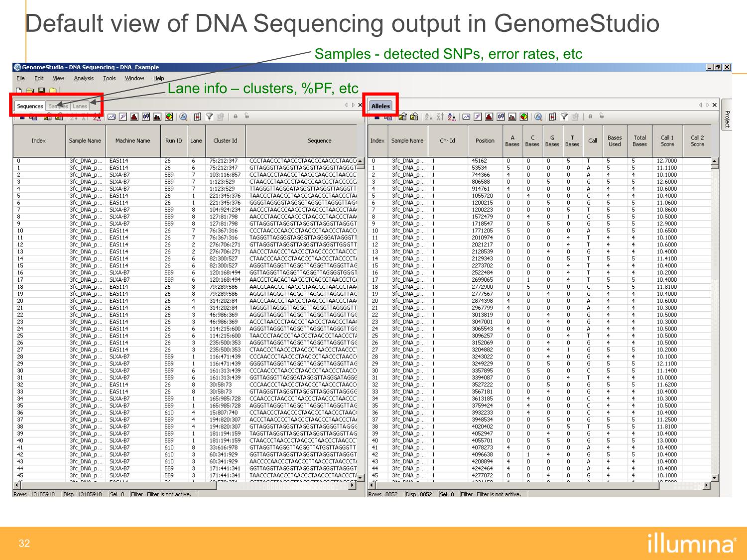The width and height of the screenshot is (747, 560).
Task: Open line plot icon in Alleles toolbar
Action: point(466,117)
